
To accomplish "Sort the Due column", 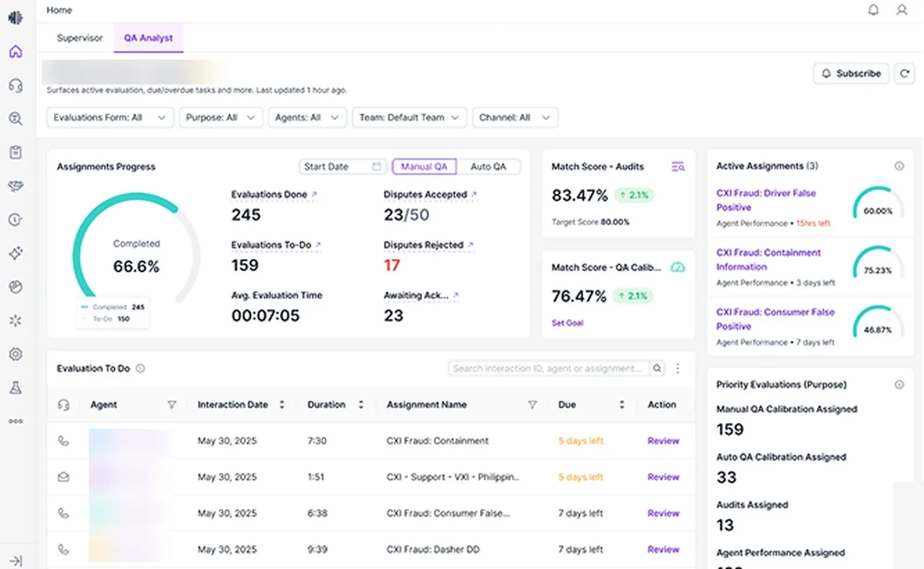I will (x=622, y=405).
